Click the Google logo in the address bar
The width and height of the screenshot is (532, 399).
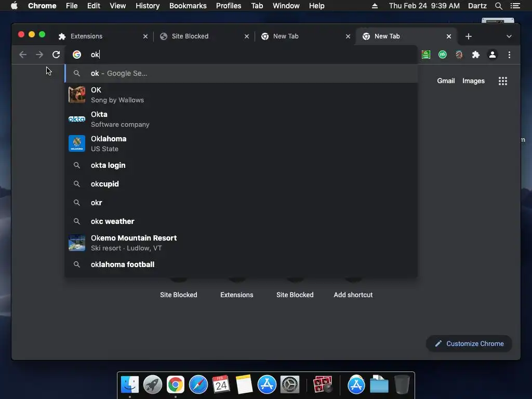[77, 55]
